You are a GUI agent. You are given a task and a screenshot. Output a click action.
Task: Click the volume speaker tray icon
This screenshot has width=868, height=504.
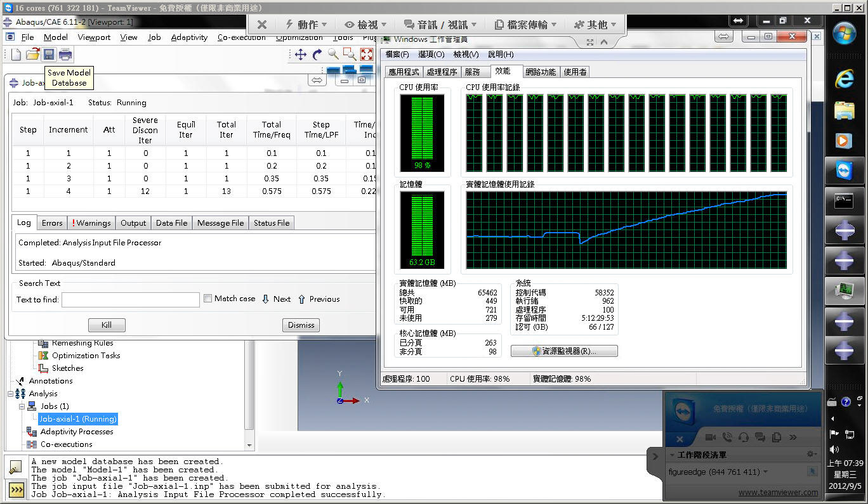pos(834,449)
